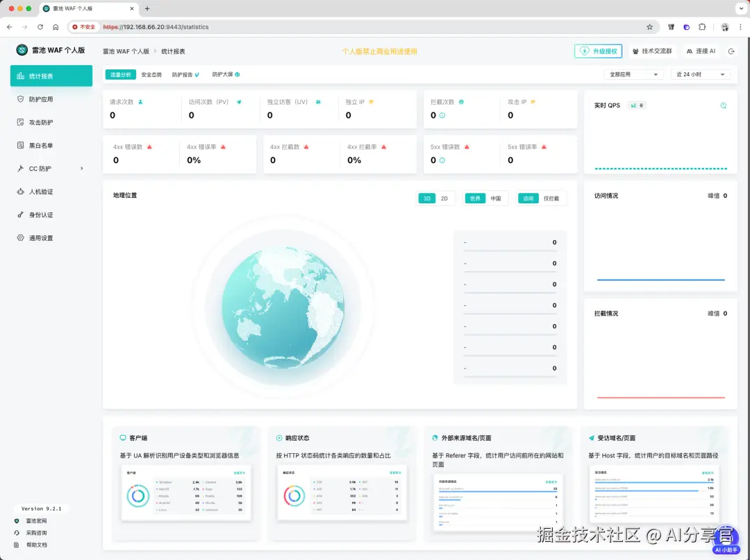Open the 技术交流群 link
Screen dimensions: 750x560
(x=652, y=51)
